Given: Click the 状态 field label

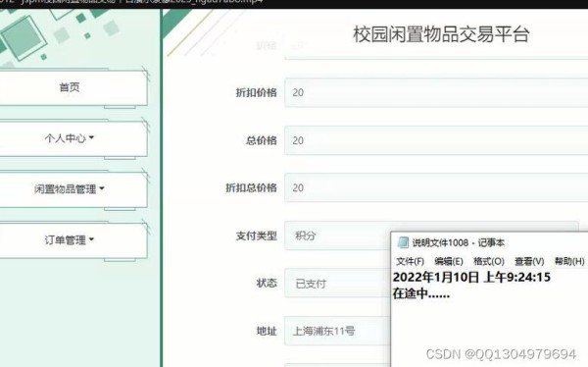Looking at the screenshot, I should click(x=267, y=284).
